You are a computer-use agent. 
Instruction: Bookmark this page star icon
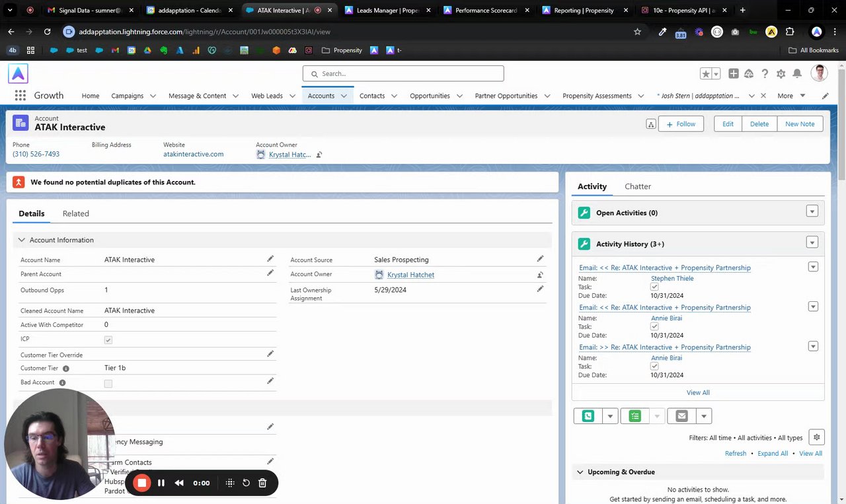637,31
